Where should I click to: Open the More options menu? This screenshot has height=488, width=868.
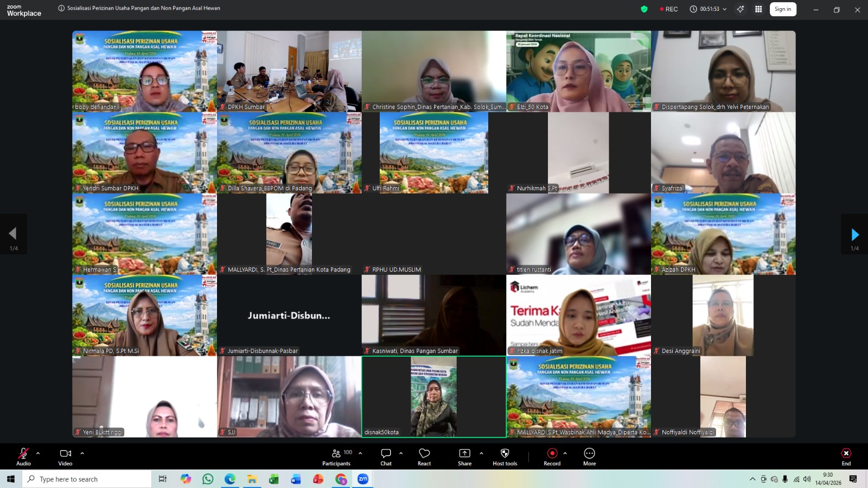coord(589,456)
